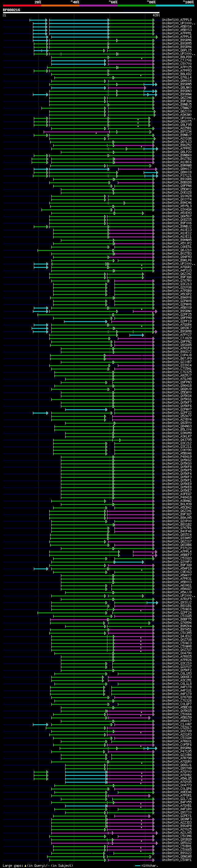Open hit UniRef100_Q6PLI5
Screen dimensions: 197x868
coord(177,50)
